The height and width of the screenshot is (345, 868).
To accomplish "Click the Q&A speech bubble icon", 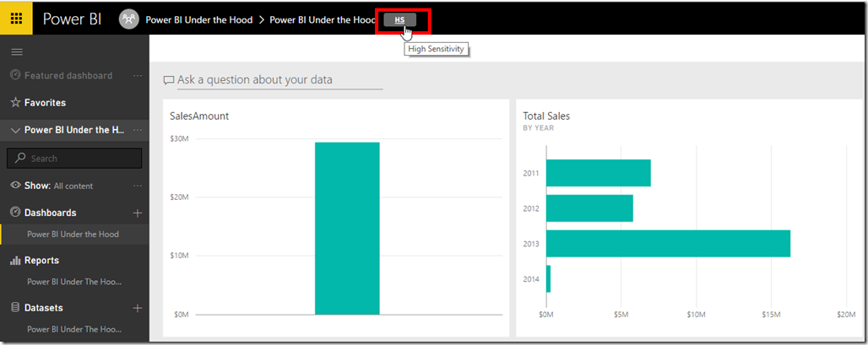I will point(169,80).
